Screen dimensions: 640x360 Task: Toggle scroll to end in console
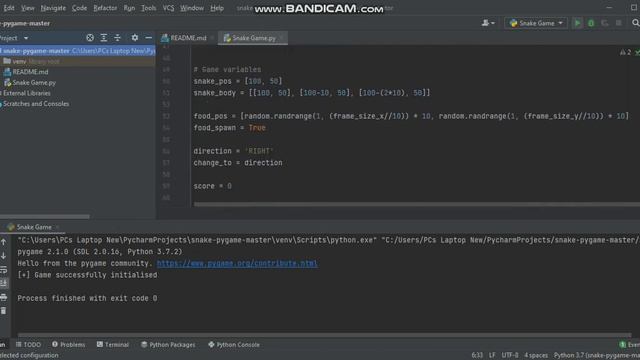click(4, 283)
